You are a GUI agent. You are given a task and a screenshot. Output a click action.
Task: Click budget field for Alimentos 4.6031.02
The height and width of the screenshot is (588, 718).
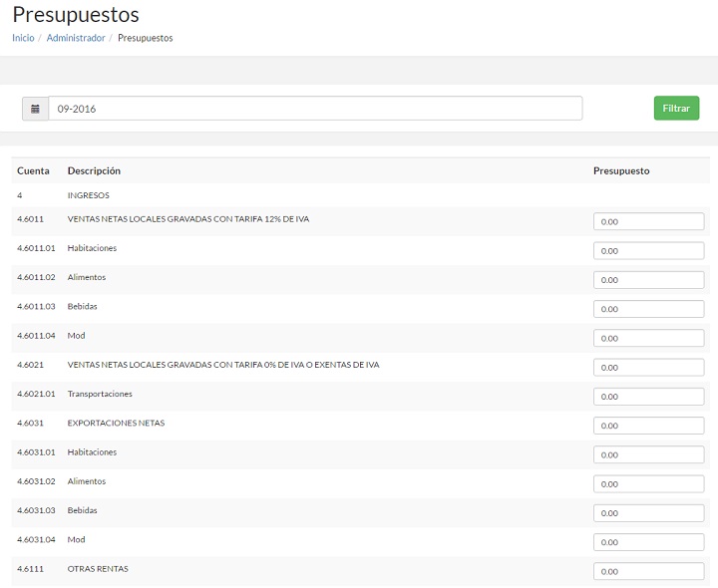tap(648, 484)
